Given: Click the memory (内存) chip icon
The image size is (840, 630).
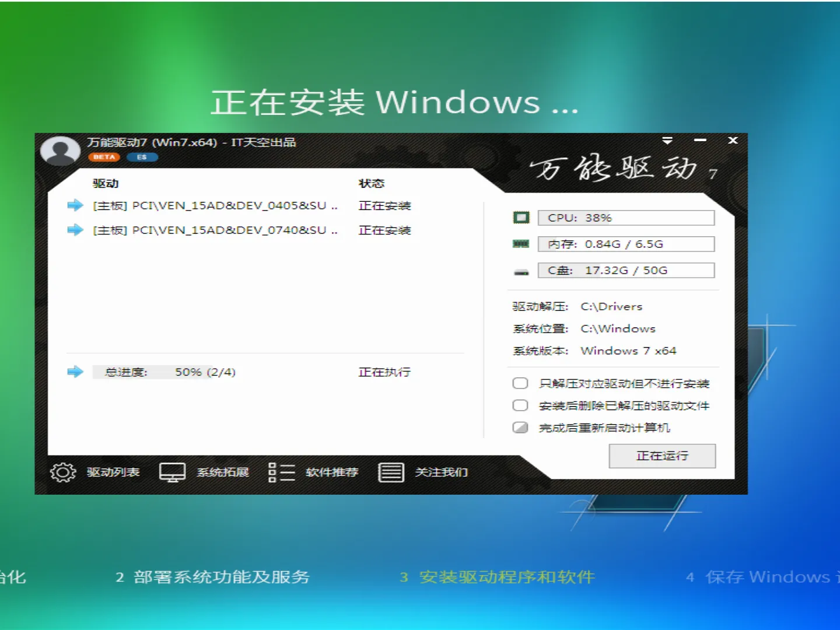Looking at the screenshot, I should point(521,243).
